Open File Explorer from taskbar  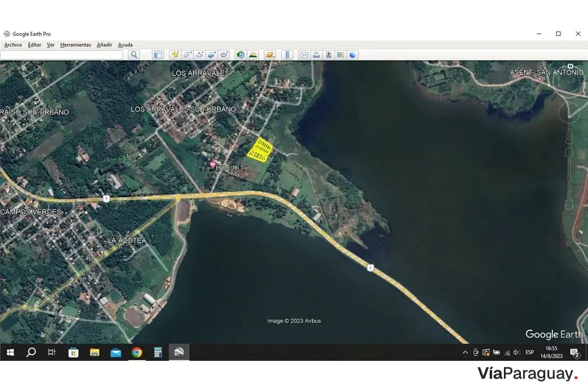[95, 352]
